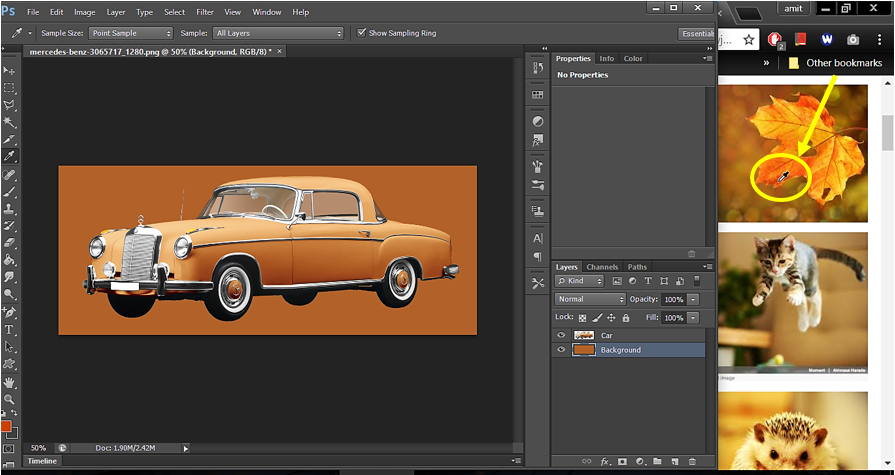Select the Dodge tool

(x=9, y=295)
